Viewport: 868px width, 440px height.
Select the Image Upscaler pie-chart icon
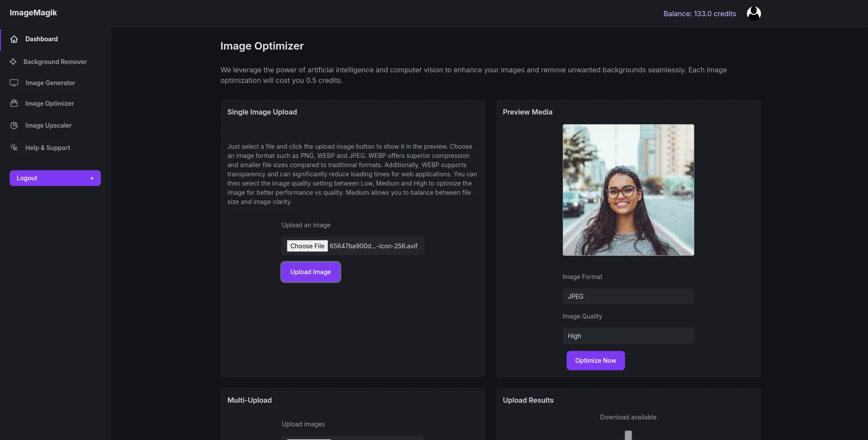tap(14, 125)
